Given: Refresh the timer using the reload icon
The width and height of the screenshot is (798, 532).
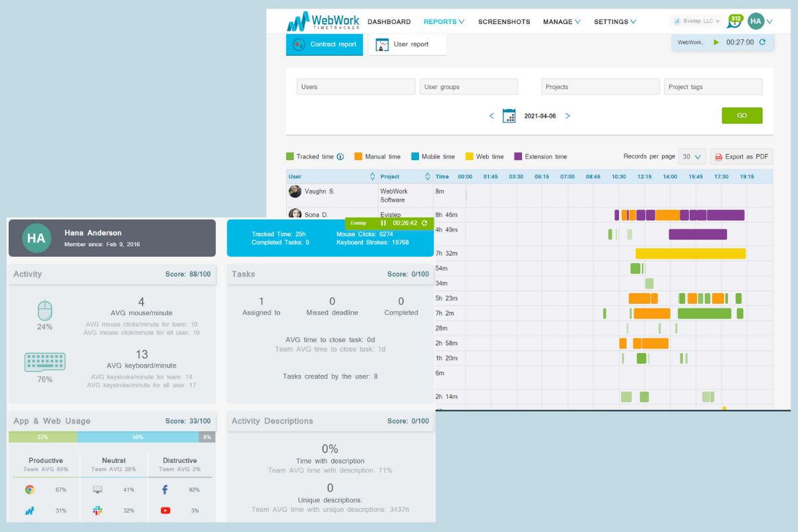Looking at the screenshot, I should click(x=763, y=42).
